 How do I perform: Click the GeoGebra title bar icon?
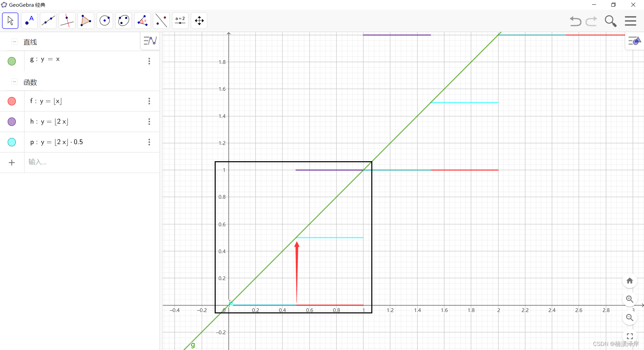tap(4, 5)
